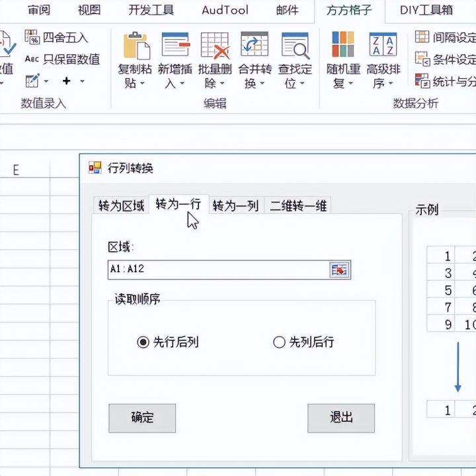
Task: Click the 退出 button
Action: pyautogui.click(x=341, y=418)
